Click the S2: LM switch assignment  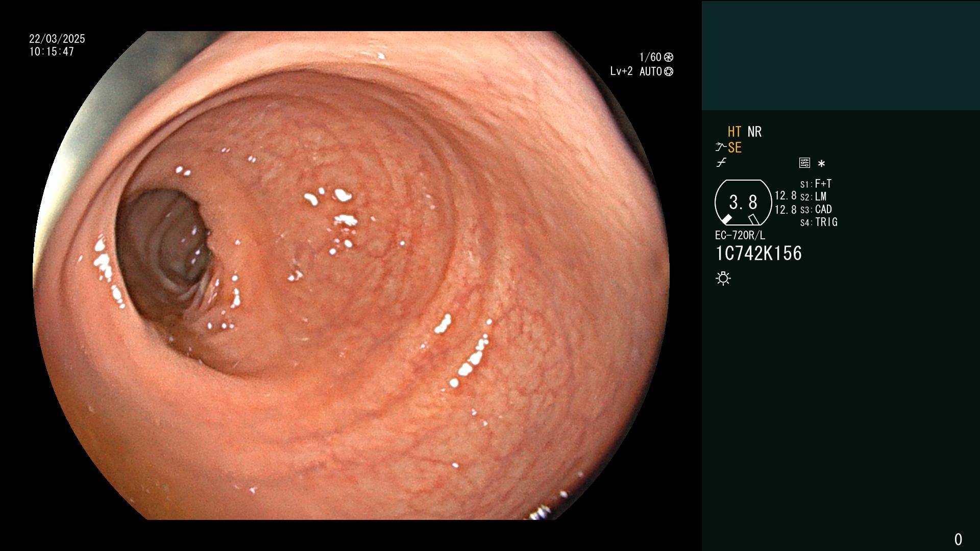813,197
